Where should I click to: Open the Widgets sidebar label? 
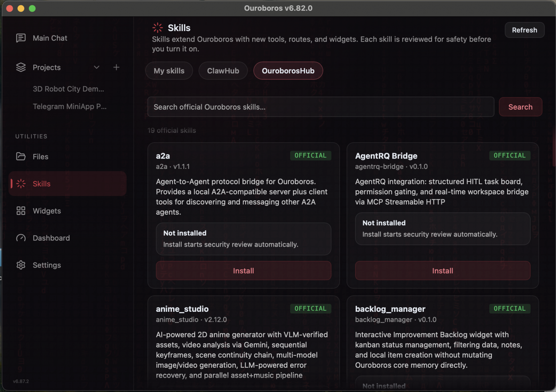47,211
